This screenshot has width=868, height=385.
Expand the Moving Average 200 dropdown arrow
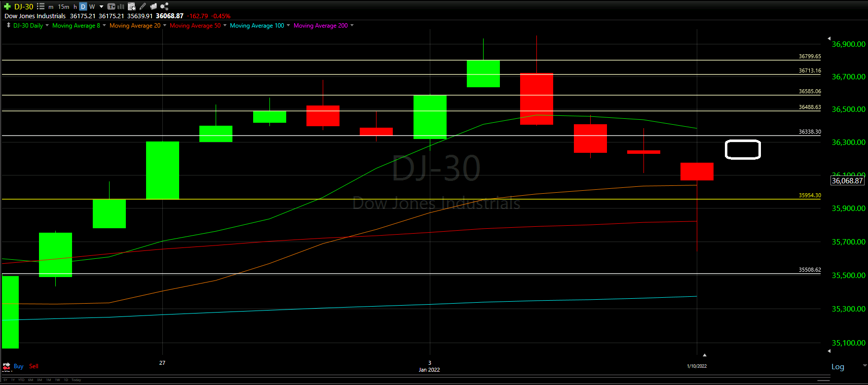[x=352, y=25]
